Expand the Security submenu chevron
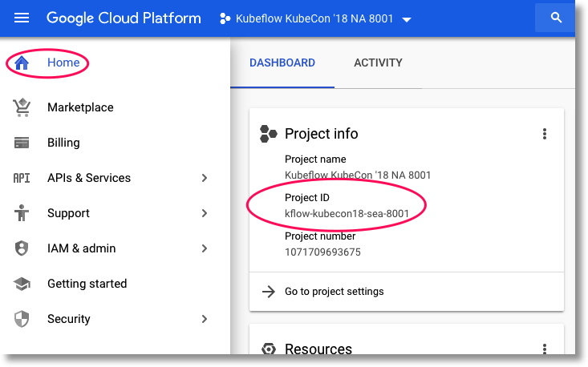Screen dimensions: 588x367 point(205,319)
